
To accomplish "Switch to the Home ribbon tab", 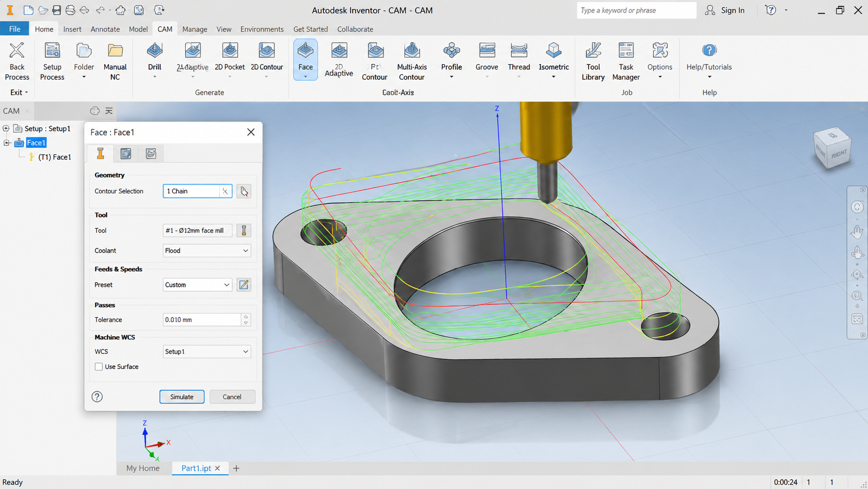I will [44, 29].
